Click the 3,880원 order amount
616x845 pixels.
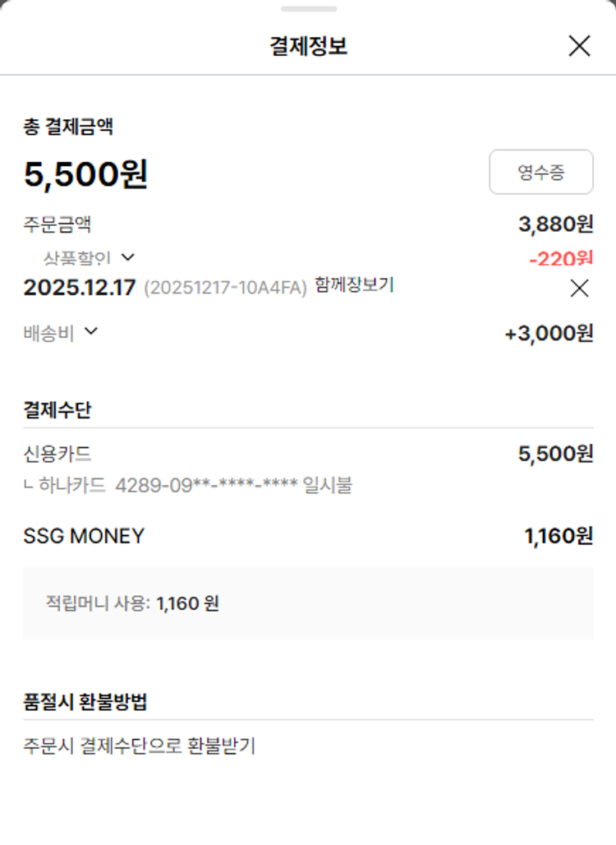555,224
